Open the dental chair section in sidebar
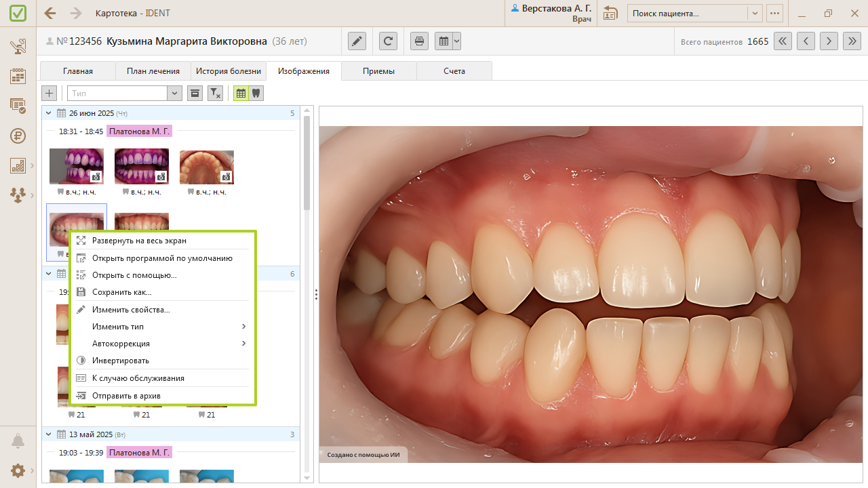 point(18,47)
